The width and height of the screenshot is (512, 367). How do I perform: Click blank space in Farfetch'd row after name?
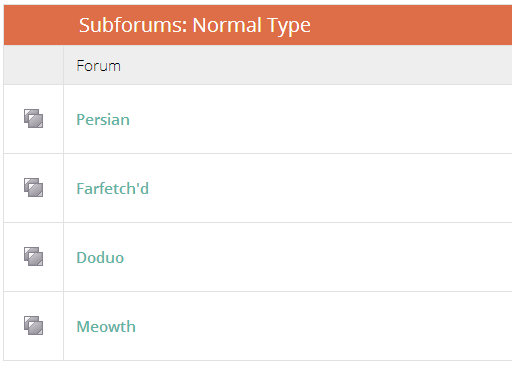pos(330,188)
